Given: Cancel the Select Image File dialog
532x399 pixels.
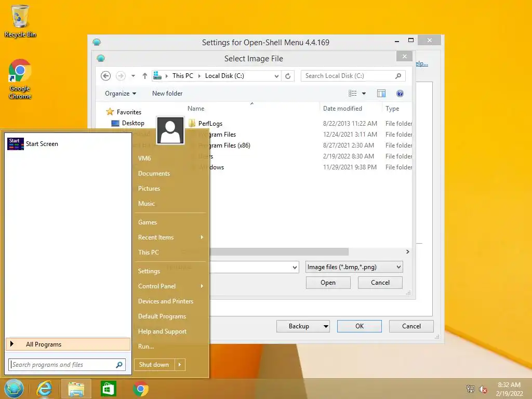Looking at the screenshot, I should [380, 283].
